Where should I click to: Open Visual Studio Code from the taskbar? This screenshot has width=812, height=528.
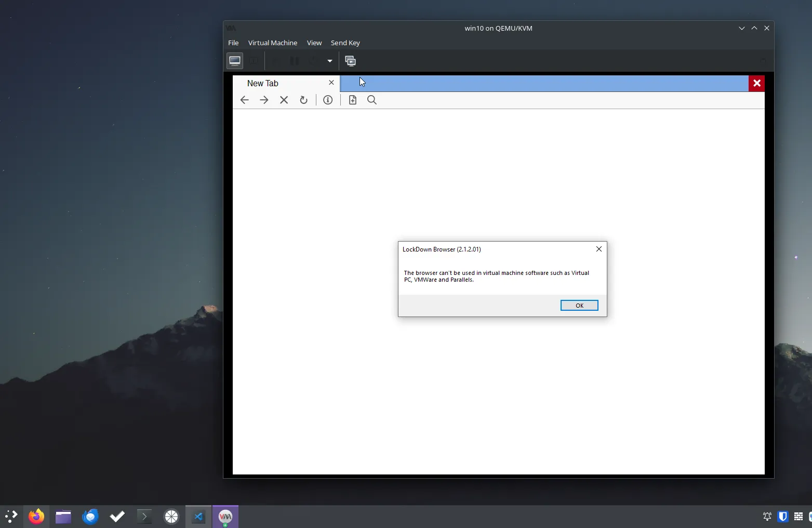198,516
